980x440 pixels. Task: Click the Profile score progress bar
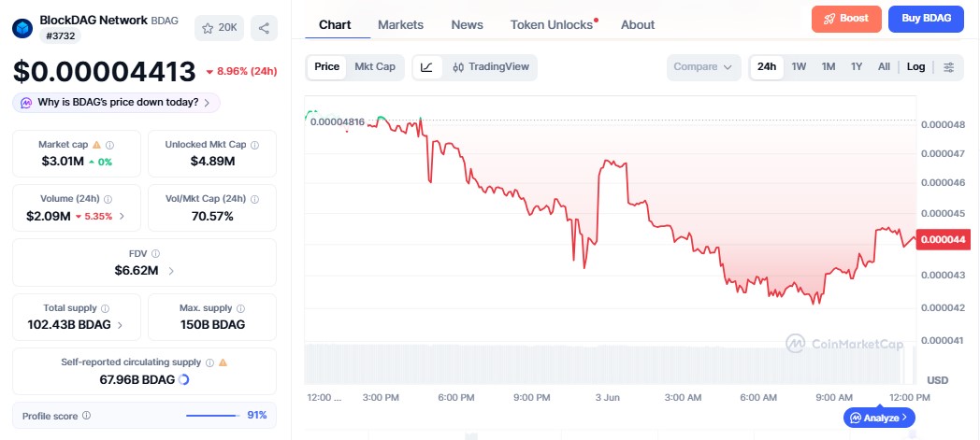click(x=212, y=416)
